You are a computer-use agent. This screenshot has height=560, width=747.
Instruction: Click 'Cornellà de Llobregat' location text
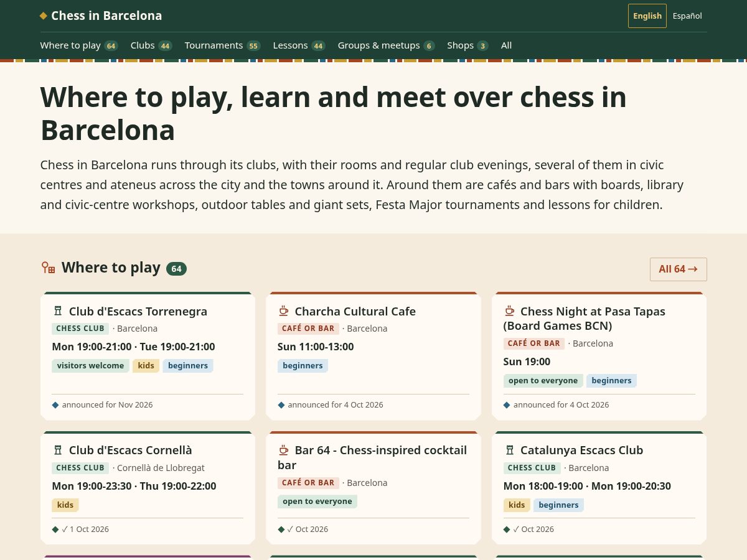[x=161, y=468]
